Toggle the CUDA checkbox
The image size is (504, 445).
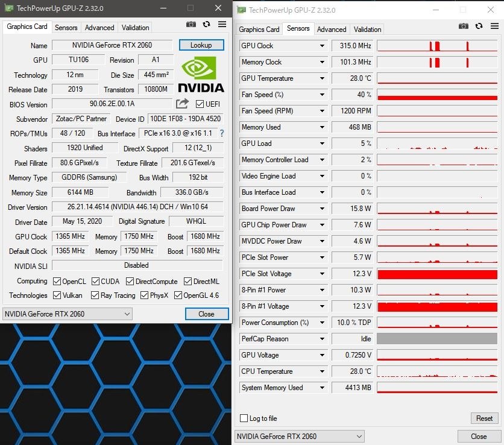coord(95,282)
